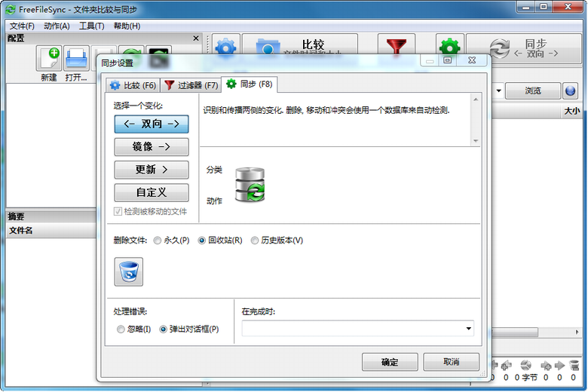This screenshot has width=588, height=392.
Task: Open a saved configuration via the 打开 icon
Action: [x=76, y=58]
